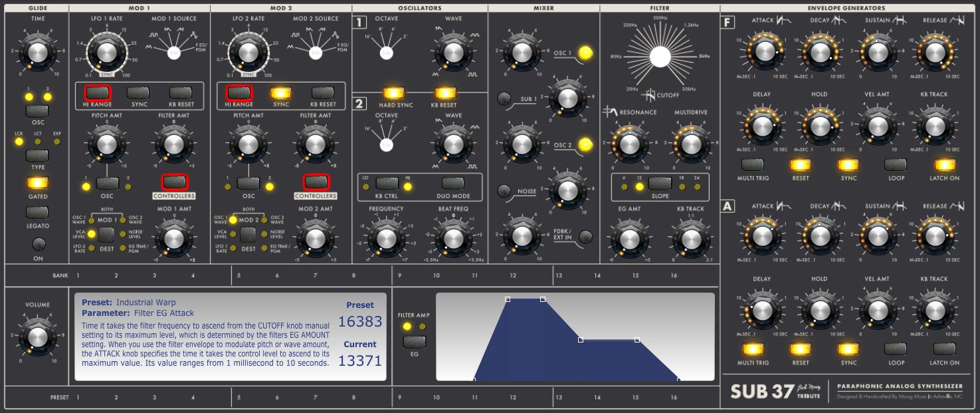Click the Filter Cutoff knob
The height and width of the screenshot is (413, 980).
tap(660, 57)
